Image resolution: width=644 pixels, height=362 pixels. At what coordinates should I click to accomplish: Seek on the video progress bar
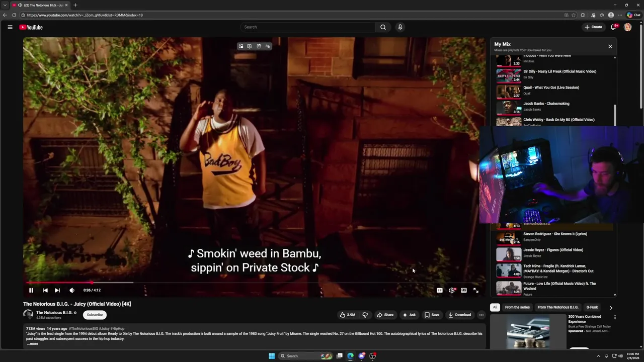(254, 283)
